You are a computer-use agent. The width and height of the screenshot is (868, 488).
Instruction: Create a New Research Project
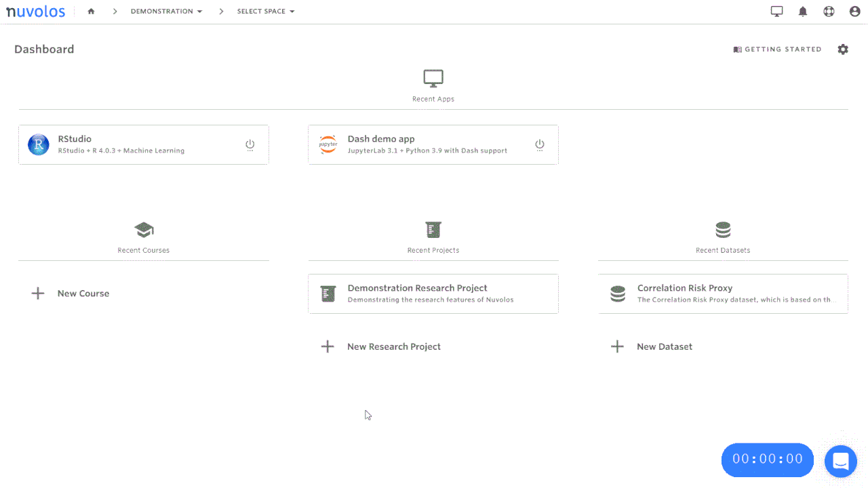tap(381, 346)
